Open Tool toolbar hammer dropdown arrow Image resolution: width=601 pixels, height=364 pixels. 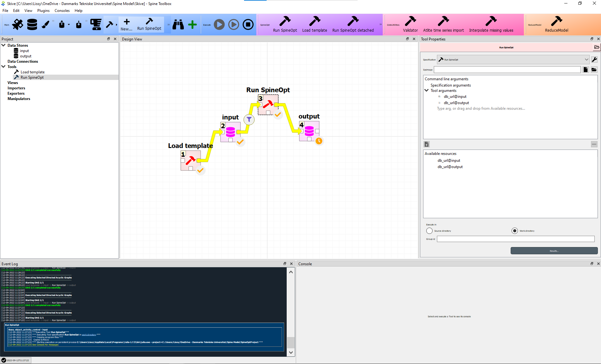[117, 25]
